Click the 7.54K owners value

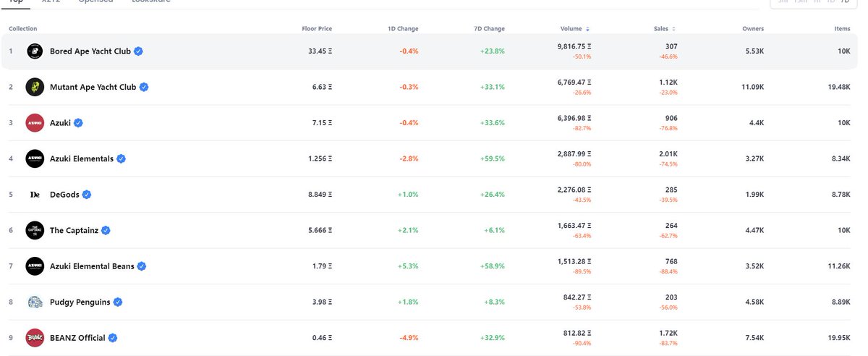(x=754, y=338)
